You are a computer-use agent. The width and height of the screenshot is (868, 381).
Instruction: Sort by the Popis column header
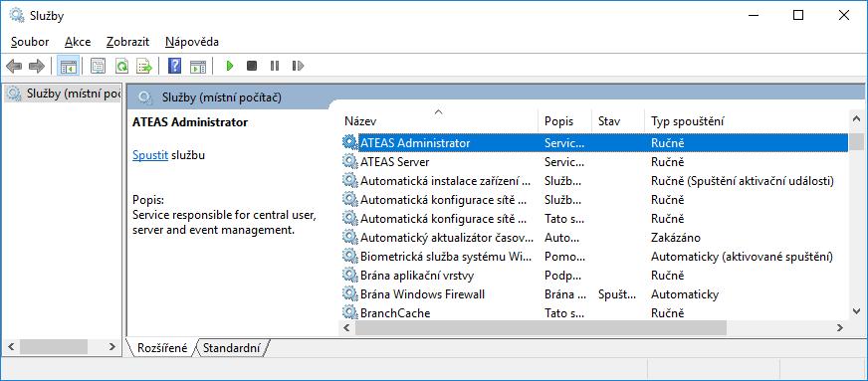coord(564,121)
